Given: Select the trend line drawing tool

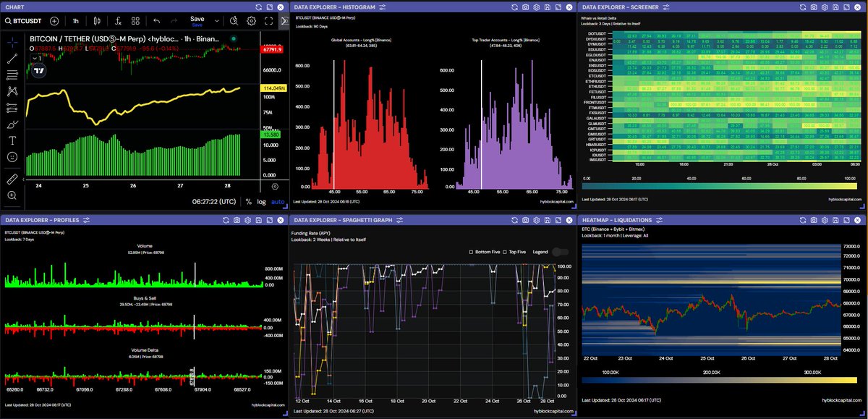Looking at the screenshot, I should (12, 57).
